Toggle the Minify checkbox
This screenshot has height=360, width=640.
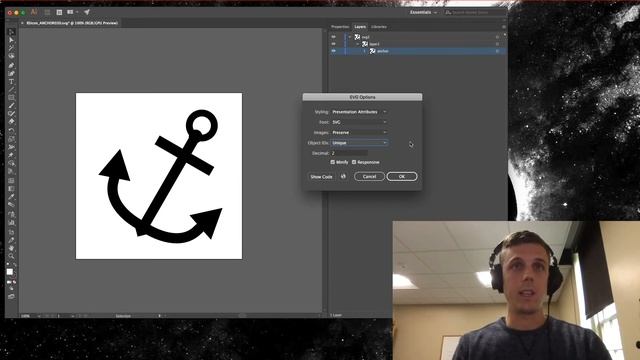(333, 162)
